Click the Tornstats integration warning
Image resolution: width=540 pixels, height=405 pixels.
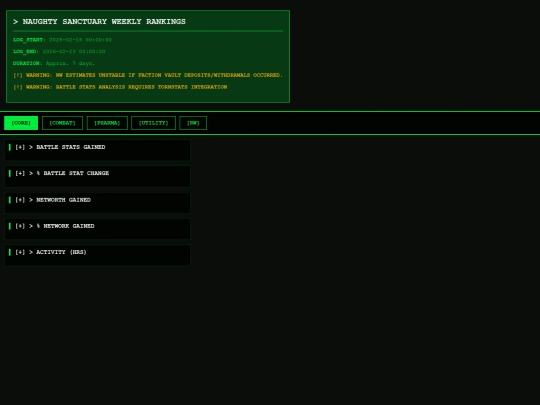(x=120, y=87)
